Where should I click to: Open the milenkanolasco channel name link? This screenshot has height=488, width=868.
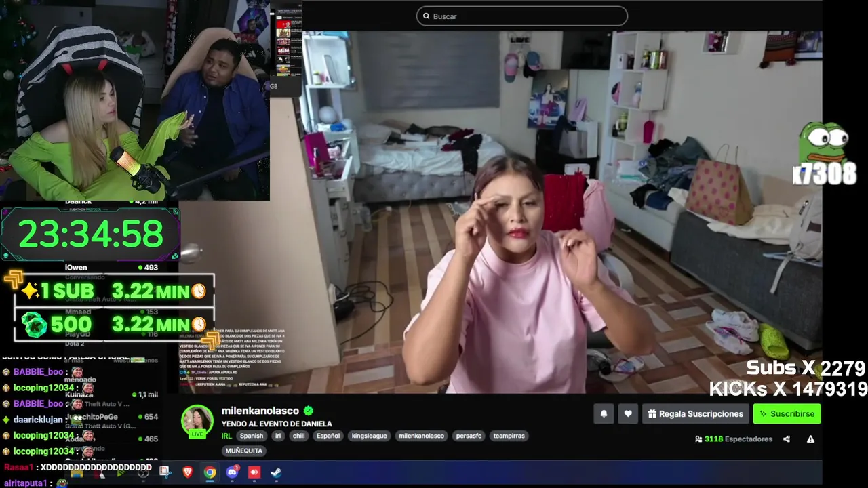click(x=260, y=411)
